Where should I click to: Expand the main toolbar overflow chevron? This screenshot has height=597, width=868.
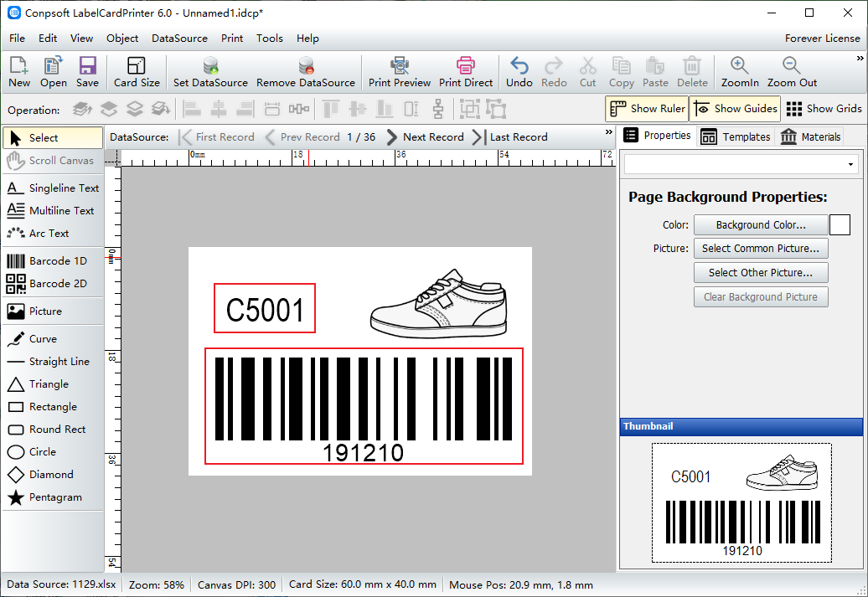point(860,58)
